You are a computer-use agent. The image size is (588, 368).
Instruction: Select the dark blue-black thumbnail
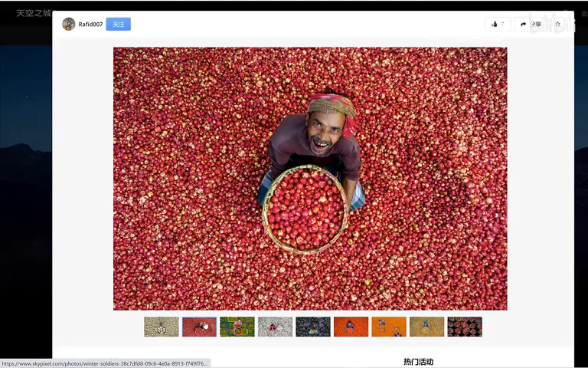pyautogui.click(x=313, y=327)
